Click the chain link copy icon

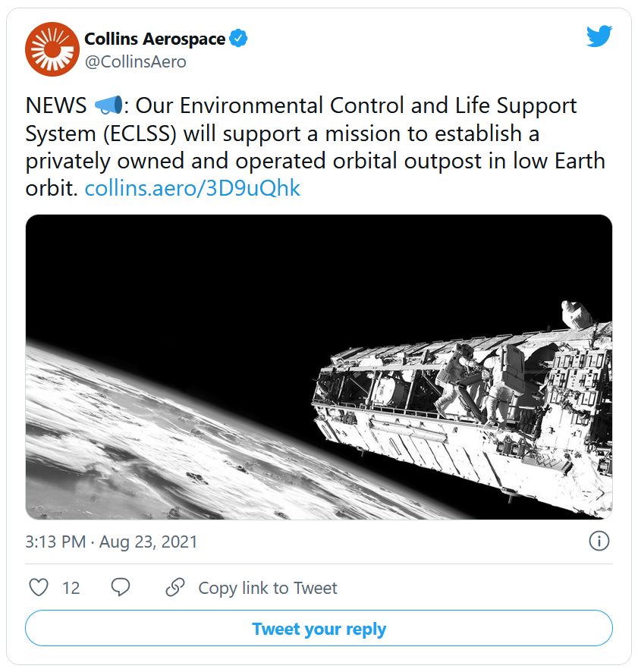point(175,587)
